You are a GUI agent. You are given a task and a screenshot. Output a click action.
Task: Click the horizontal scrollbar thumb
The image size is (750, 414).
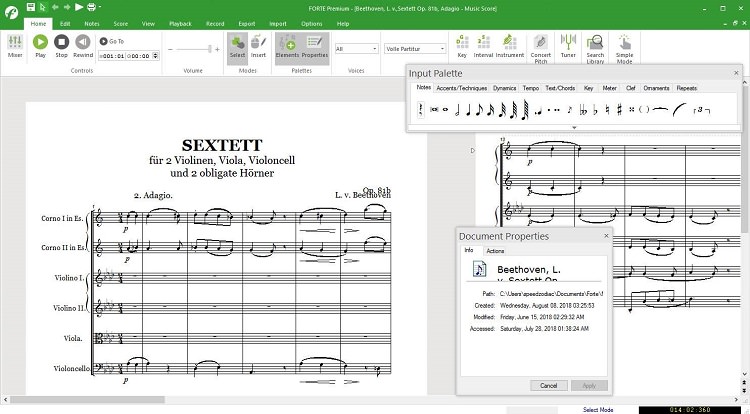point(87,400)
